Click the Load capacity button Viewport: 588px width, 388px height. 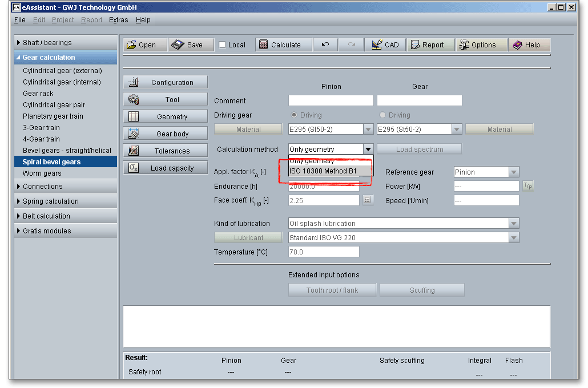click(x=166, y=168)
